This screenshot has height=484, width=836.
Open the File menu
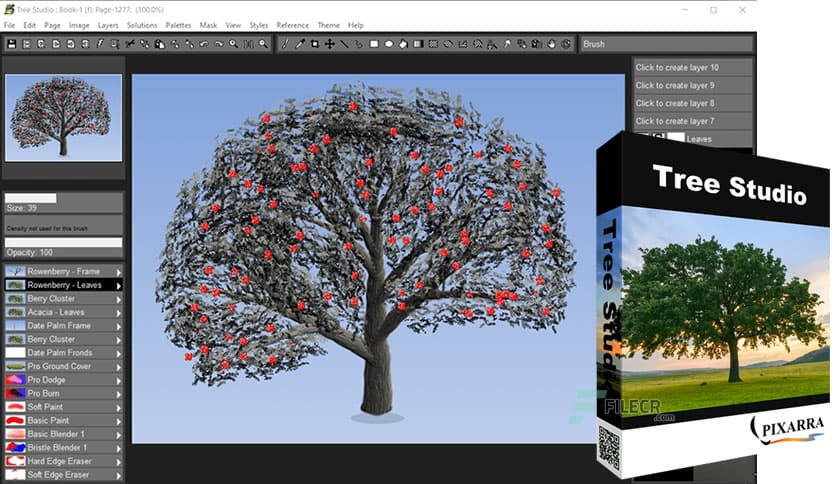[x=9, y=25]
